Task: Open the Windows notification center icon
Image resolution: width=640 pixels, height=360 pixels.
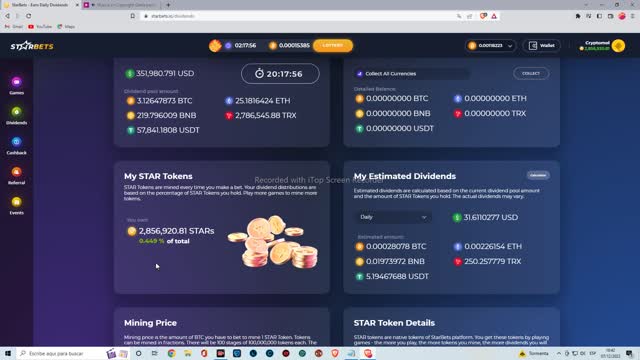Action: coord(629,353)
